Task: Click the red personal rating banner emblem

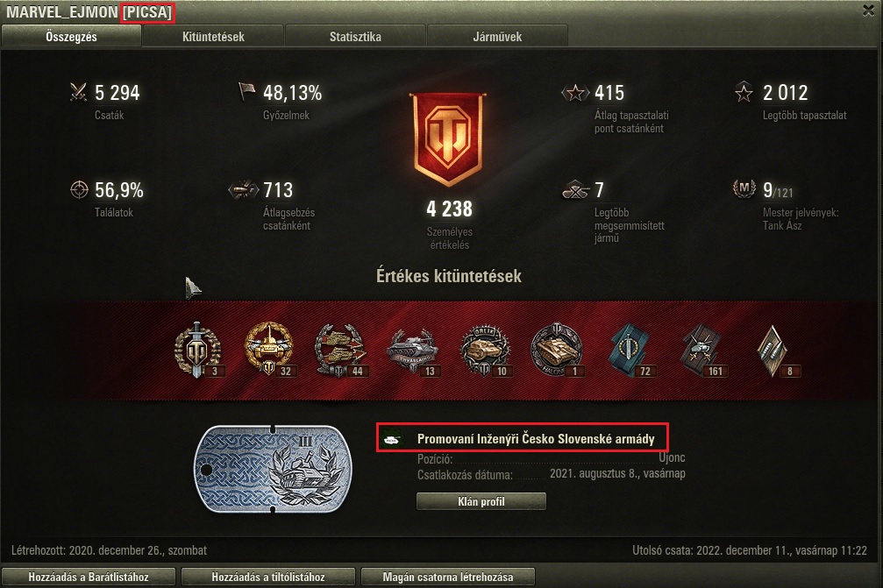Action: (448, 139)
